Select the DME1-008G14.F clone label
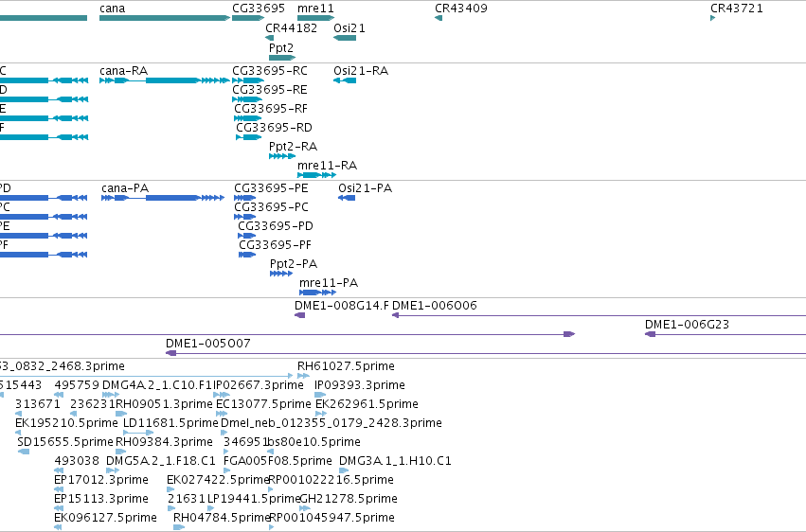 pos(342,306)
